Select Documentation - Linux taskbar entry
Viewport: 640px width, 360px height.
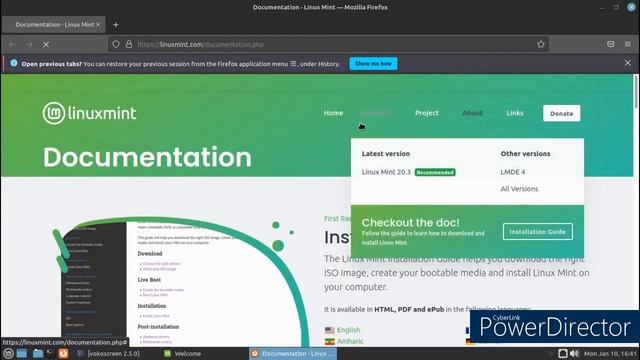[293, 353]
